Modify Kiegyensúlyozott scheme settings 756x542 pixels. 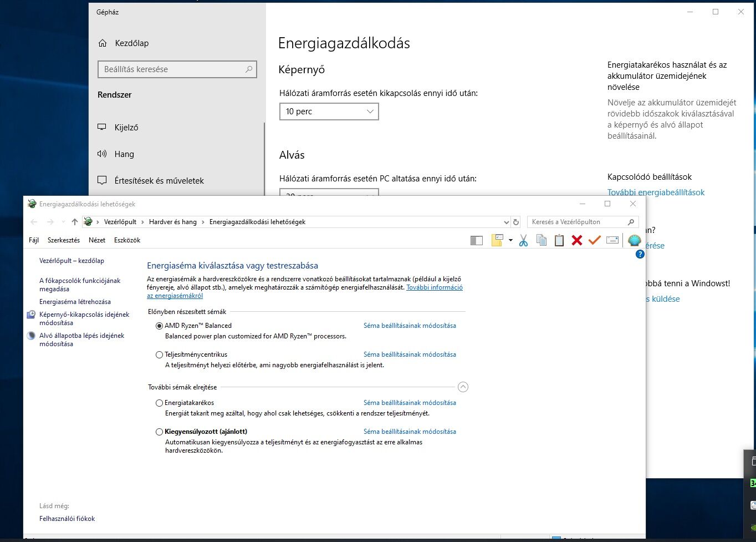point(410,432)
